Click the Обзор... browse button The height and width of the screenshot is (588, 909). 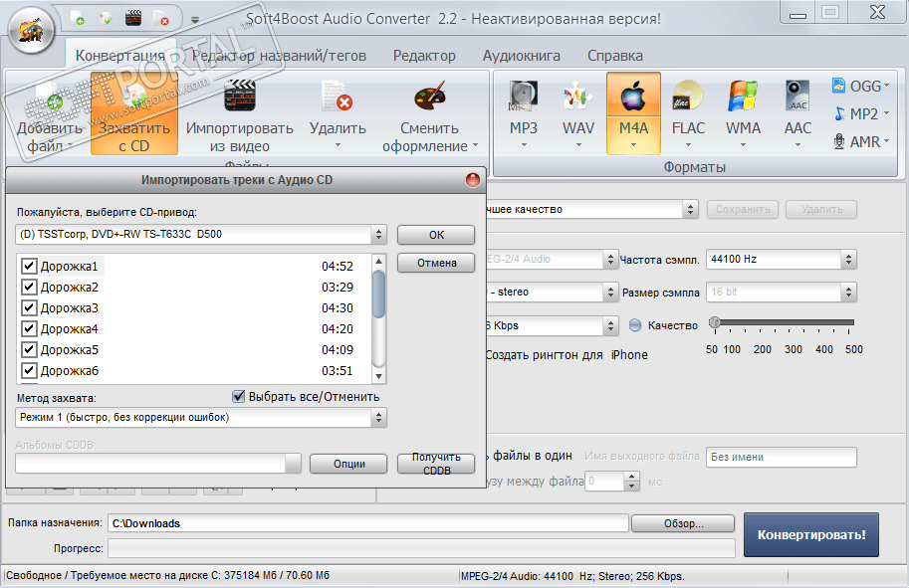[x=683, y=523]
